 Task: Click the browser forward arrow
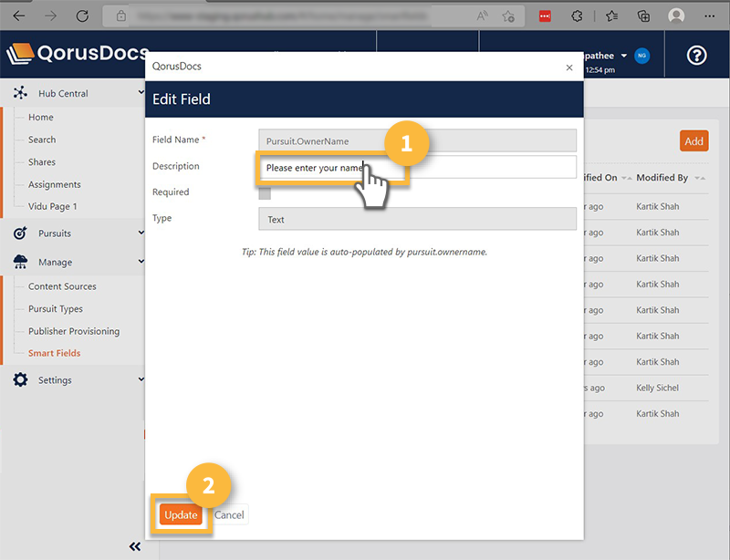51,16
